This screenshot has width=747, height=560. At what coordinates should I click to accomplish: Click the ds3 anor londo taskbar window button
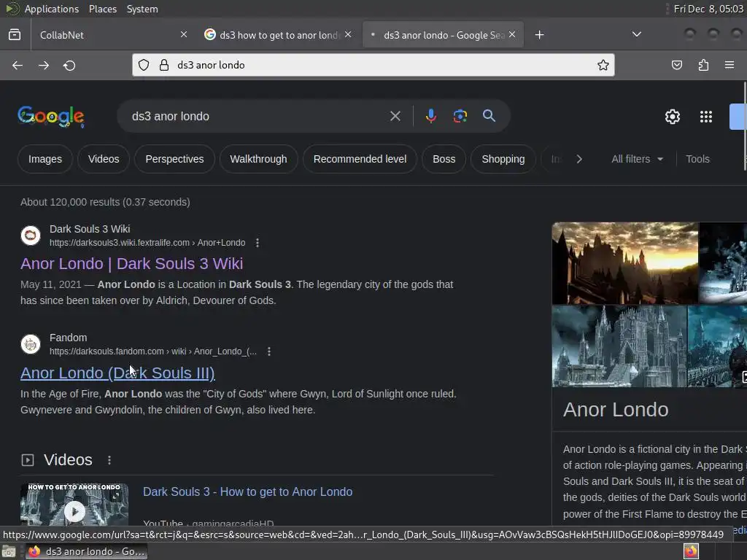pos(86,551)
